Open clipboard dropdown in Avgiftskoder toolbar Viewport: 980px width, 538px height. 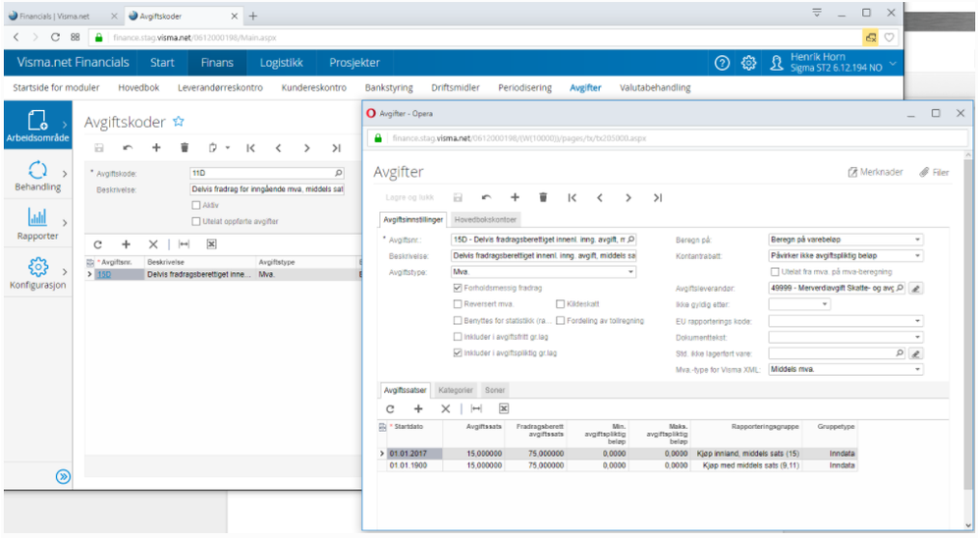tap(228, 148)
